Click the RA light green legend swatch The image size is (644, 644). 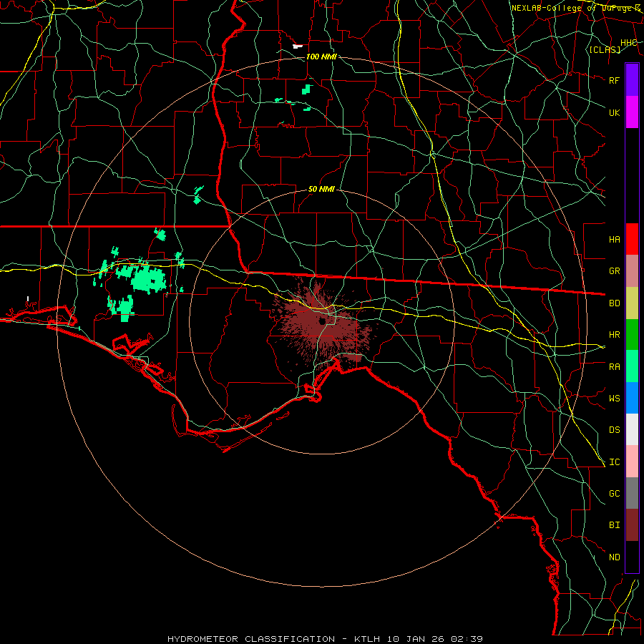coord(632,366)
